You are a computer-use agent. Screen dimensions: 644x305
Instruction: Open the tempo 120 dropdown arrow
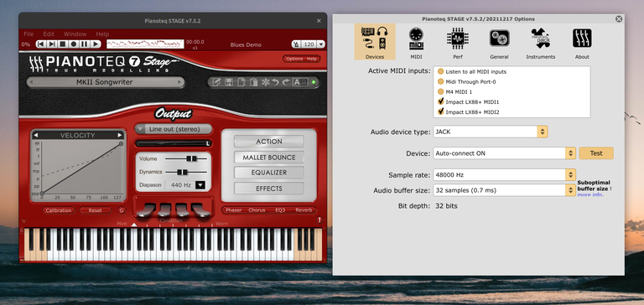pyautogui.click(x=321, y=44)
